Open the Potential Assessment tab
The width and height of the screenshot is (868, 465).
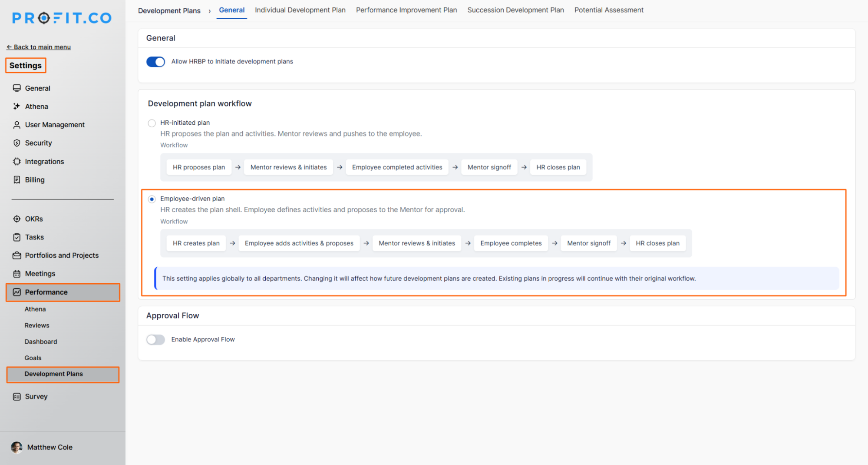(x=609, y=10)
